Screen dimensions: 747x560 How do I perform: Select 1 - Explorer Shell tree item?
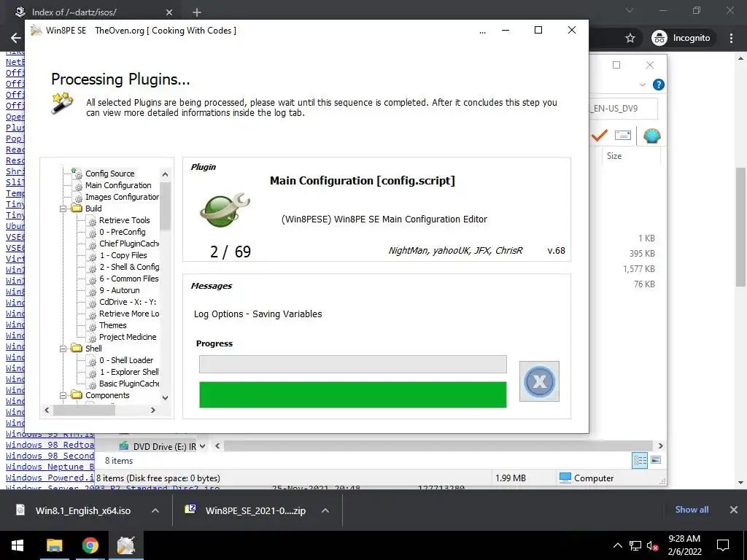click(x=128, y=372)
